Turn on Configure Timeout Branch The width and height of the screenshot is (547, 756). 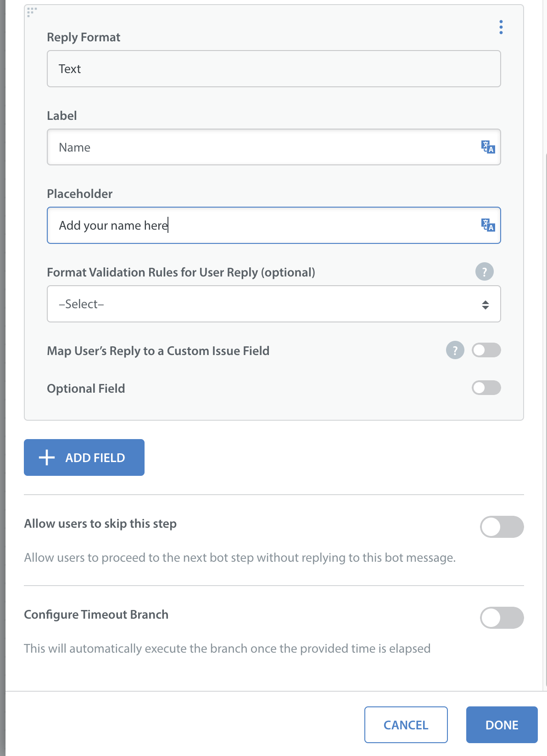point(502,618)
